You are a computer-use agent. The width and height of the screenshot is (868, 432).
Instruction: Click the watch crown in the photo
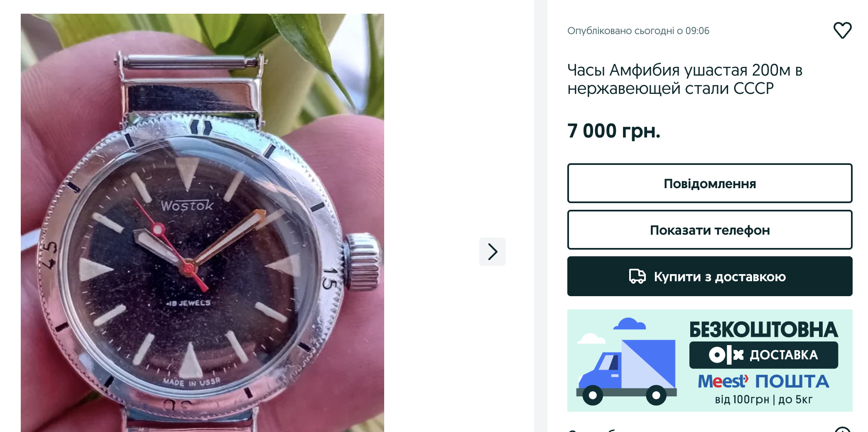pos(363,261)
